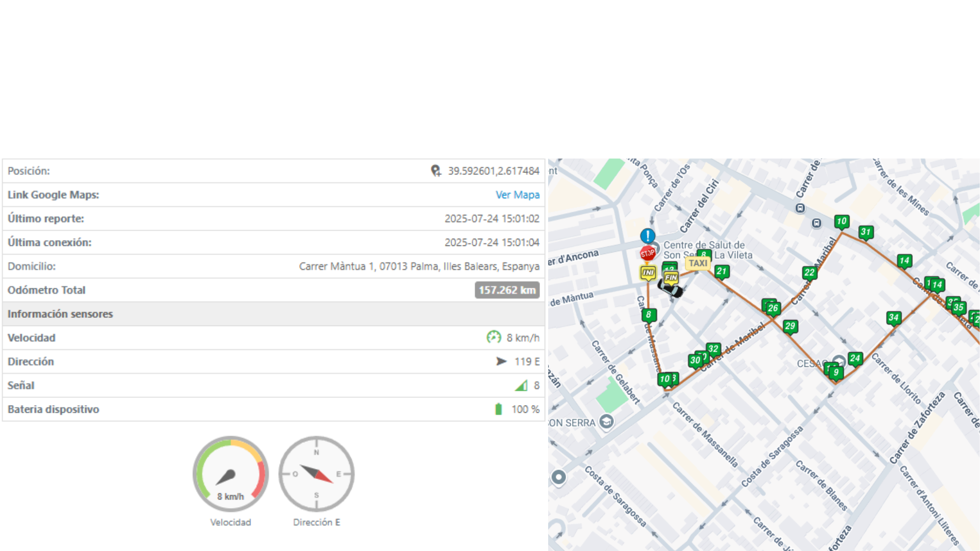The image size is (980, 551).
Task: Click the green battery icon at 100 %
Action: point(499,409)
